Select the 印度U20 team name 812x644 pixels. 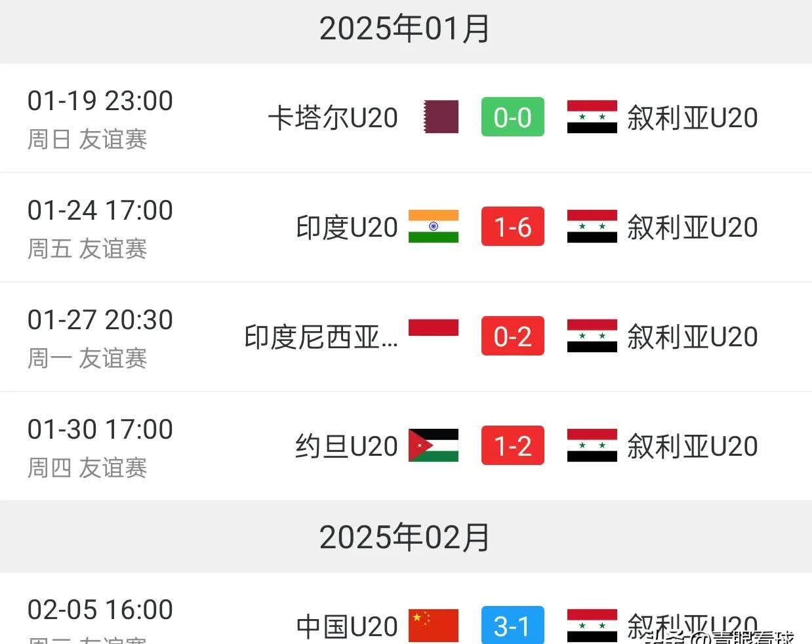(347, 228)
